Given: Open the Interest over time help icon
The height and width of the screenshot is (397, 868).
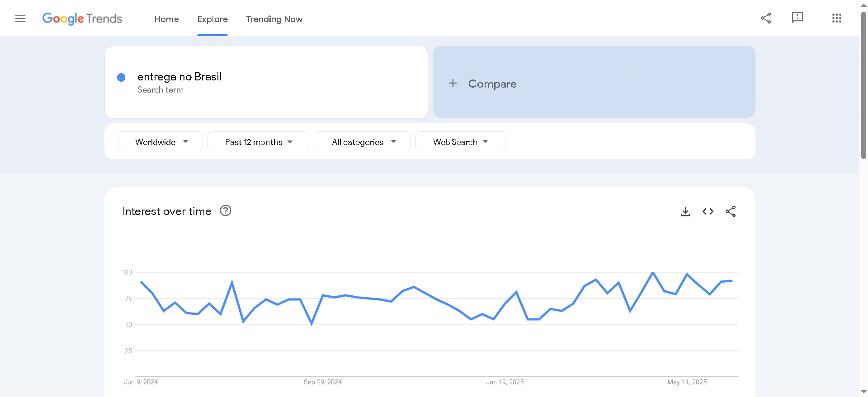Looking at the screenshot, I should pos(226,211).
